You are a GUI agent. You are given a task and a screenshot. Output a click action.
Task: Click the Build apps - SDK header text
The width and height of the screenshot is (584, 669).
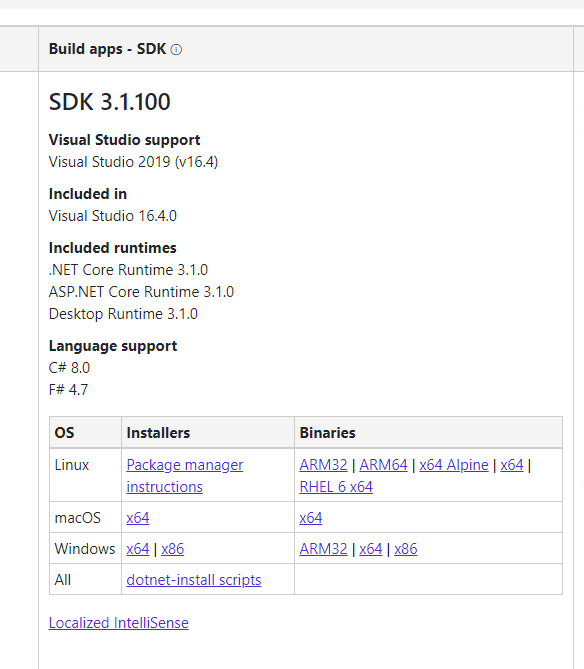point(107,49)
